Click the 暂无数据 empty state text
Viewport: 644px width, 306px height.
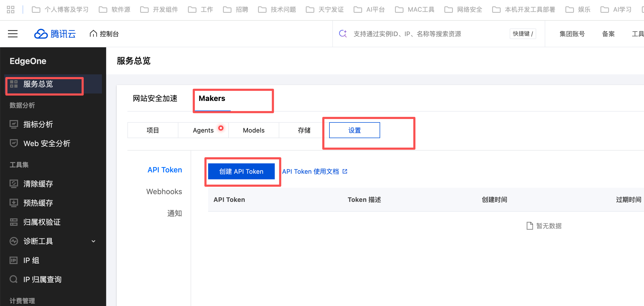549,226
